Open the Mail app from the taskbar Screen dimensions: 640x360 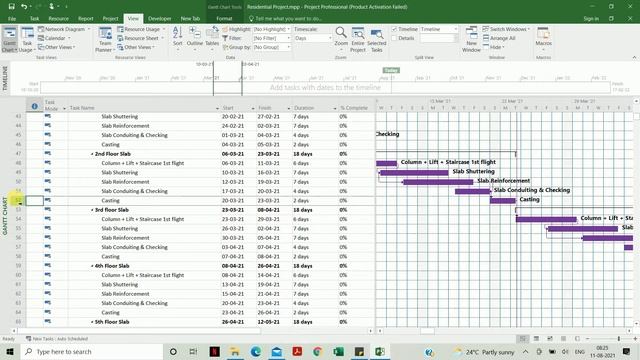pos(277,351)
